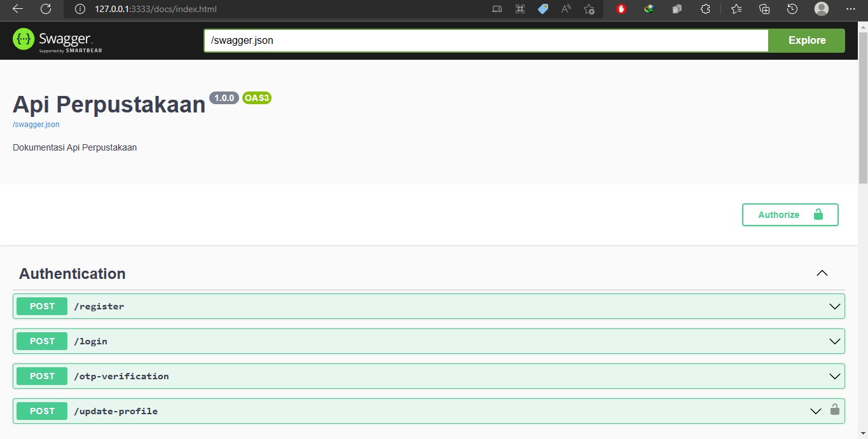Open the browser extensions puzzle icon

(x=705, y=9)
